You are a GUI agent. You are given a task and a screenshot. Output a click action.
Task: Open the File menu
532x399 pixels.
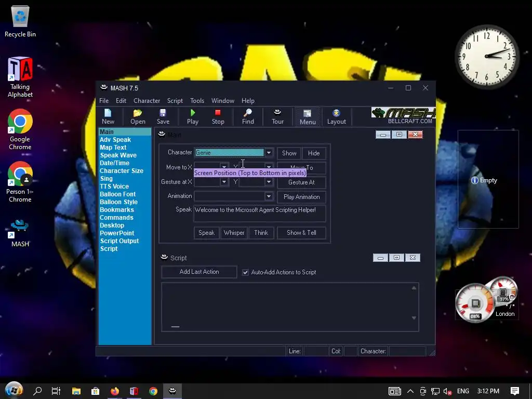click(104, 101)
